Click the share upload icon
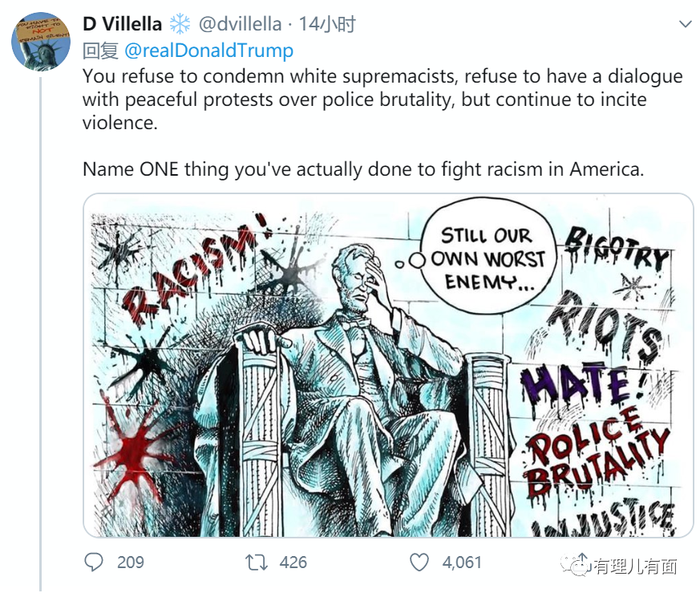The height and width of the screenshot is (597, 700). click(581, 561)
